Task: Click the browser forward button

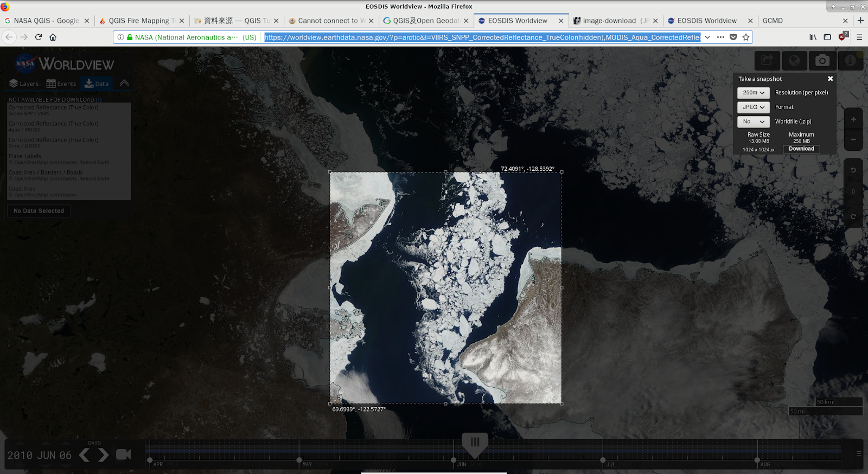Action: tap(24, 37)
